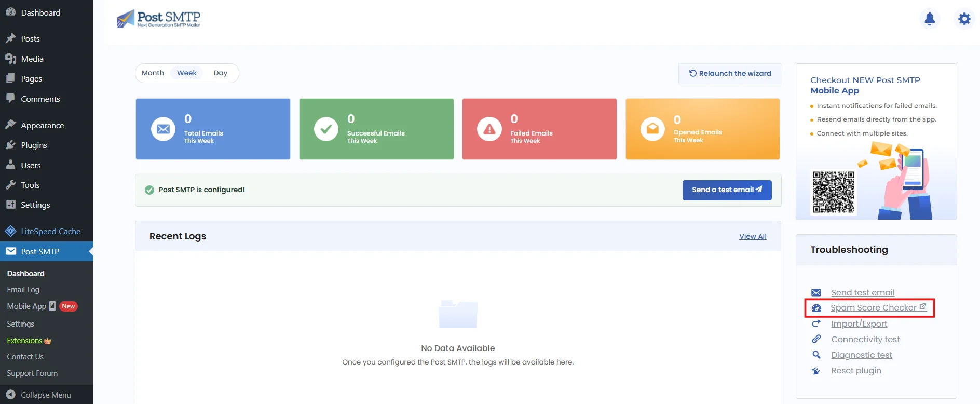This screenshot has height=404, width=980.
Task: Click the 'Recent Logs' heading
Action: point(178,236)
